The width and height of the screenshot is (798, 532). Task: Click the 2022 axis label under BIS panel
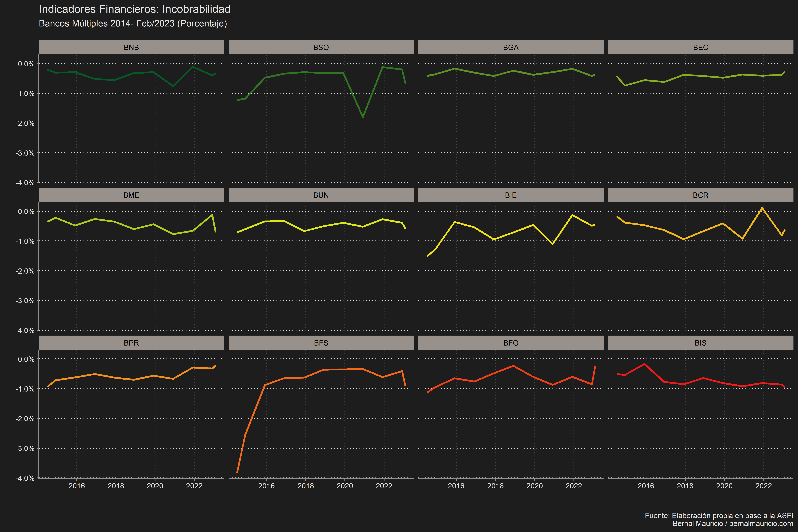(763, 486)
